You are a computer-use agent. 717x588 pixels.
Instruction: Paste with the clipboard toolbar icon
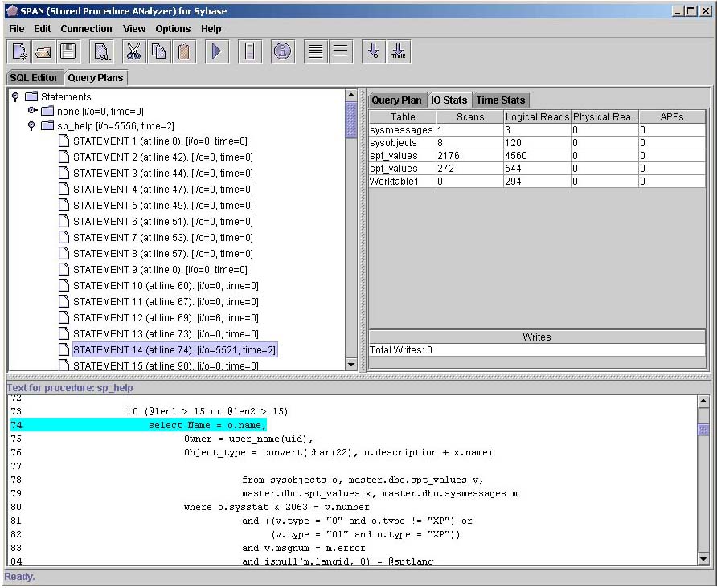pyautogui.click(x=184, y=51)
